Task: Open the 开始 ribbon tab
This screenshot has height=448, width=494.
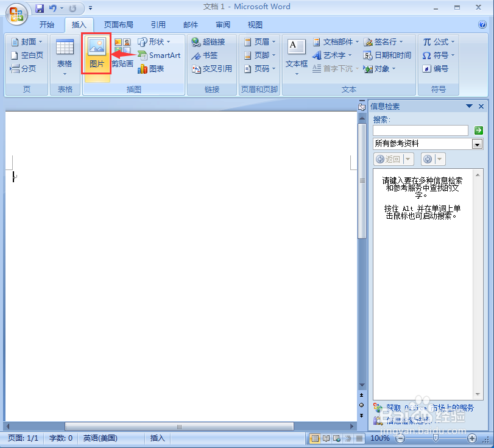Action: [x=47, y=24]
